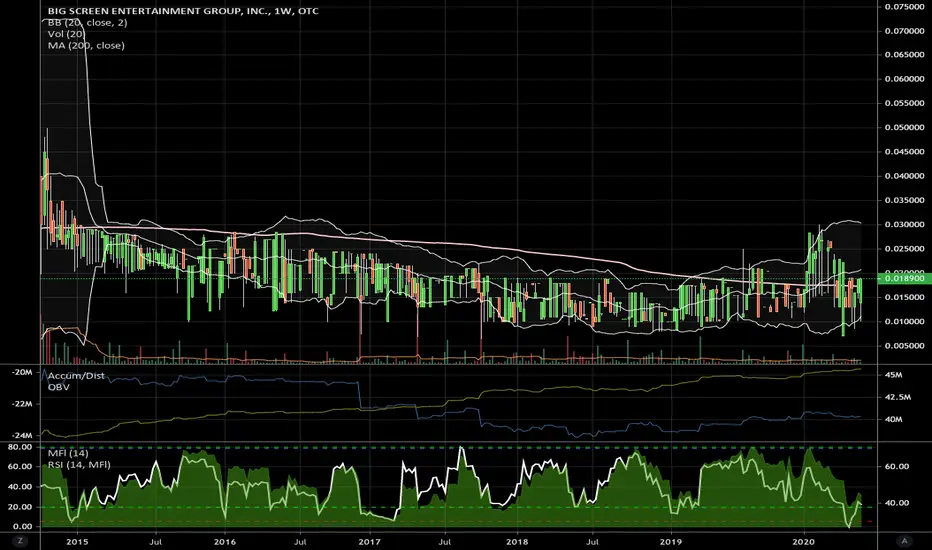This screenshot has height=550, width=932.
Task: Select the Vol (20) indicator legend
Action: click(x=67, y=34)
